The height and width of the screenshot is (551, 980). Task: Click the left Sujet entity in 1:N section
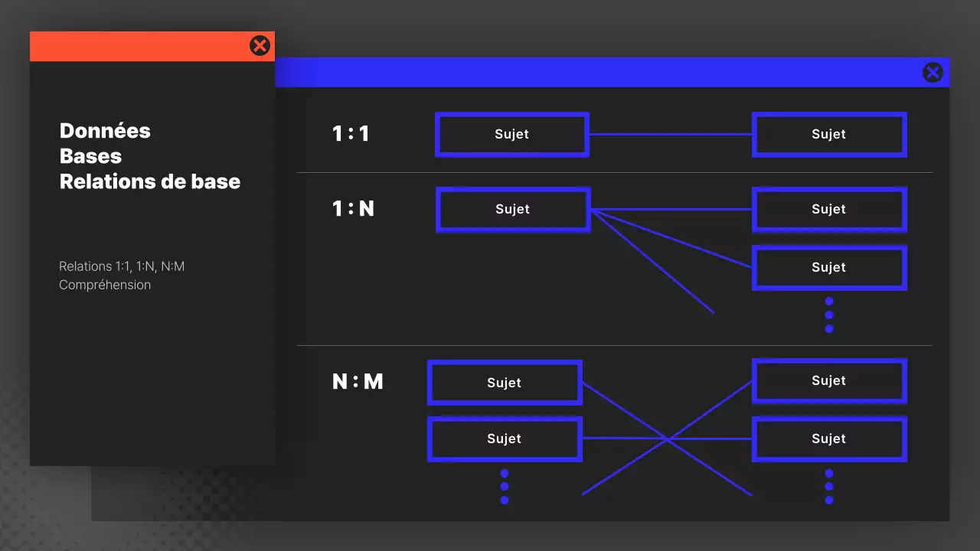[x=512, y=209]
